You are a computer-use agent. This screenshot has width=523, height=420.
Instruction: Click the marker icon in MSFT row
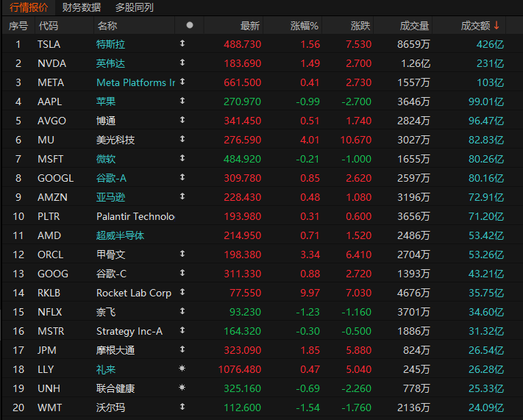click(x=182, y=158)
